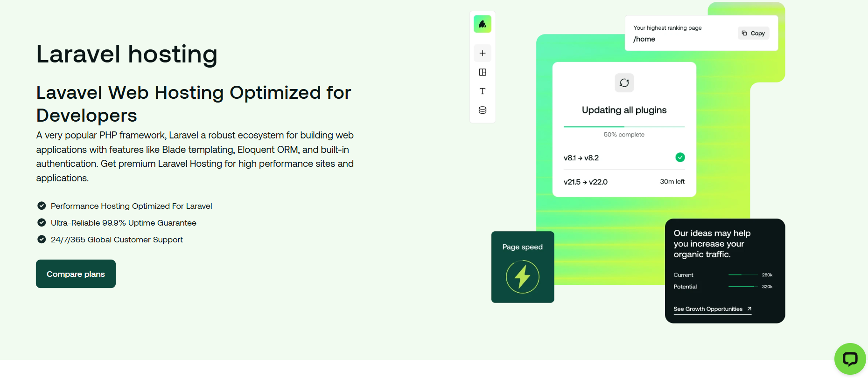The height and width of the screenshot is (378, 868).
Task: Click the Updating all plugins title
Action: [624, 110]
